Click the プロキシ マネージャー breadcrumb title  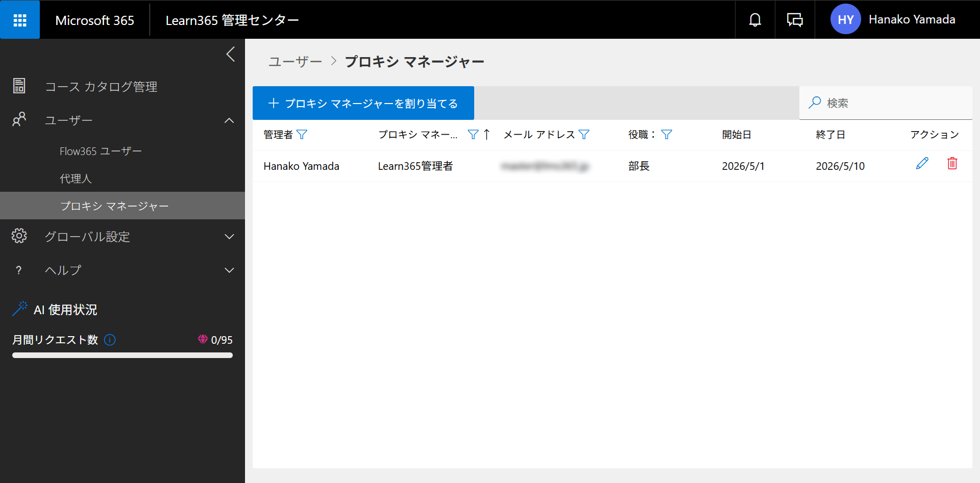pos(414,62)
